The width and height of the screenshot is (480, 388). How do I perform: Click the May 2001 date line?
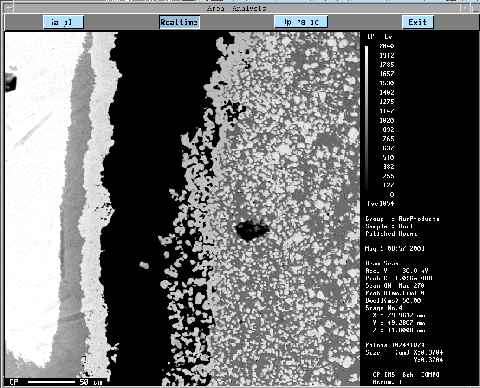(395, 249)
